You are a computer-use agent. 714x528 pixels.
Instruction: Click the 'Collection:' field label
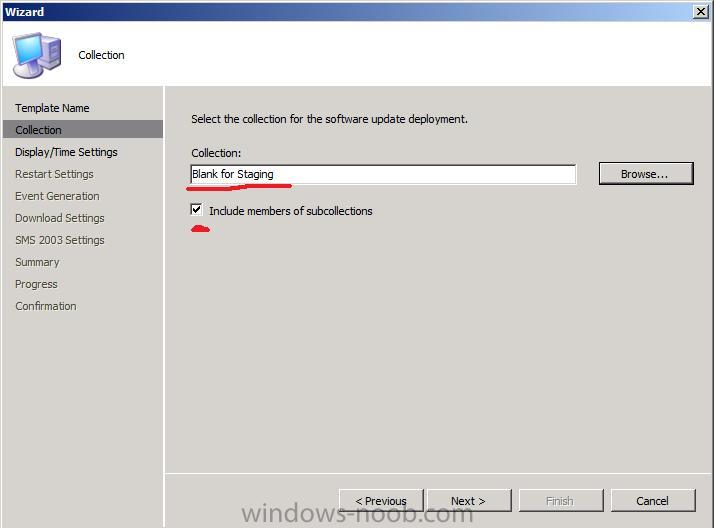[216, 153]
